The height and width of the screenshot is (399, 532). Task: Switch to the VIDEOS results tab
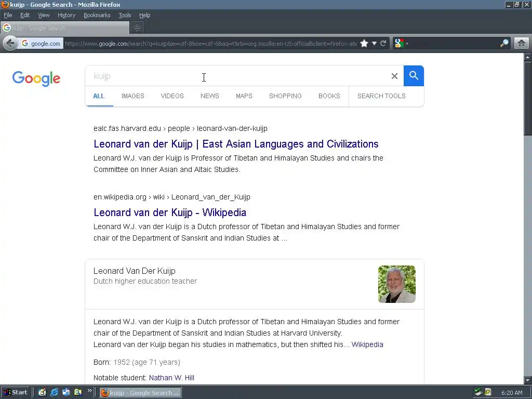tap(172, 96)
